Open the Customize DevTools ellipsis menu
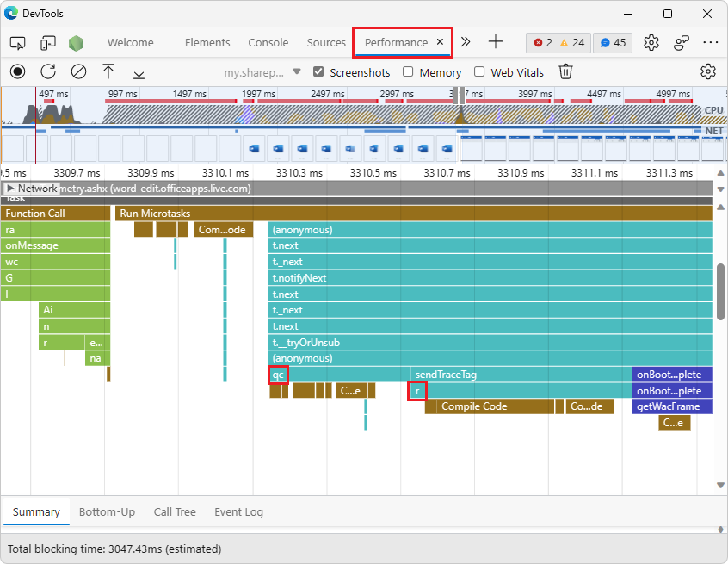 (x=710, y=43)
